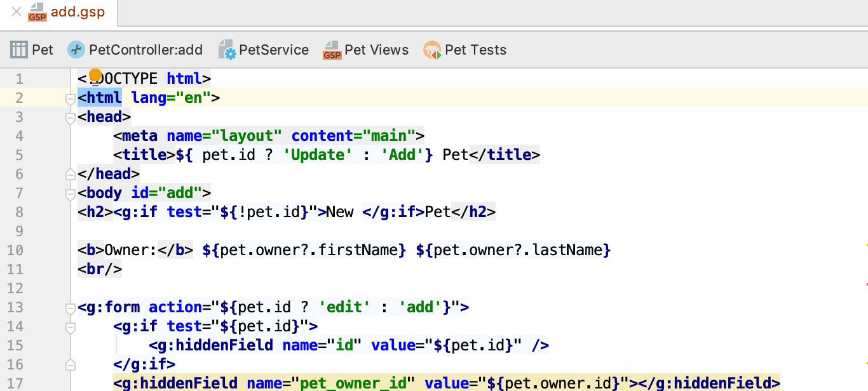Fold the g:if block on line 14
868x391 pixels.
coord(71,327)
